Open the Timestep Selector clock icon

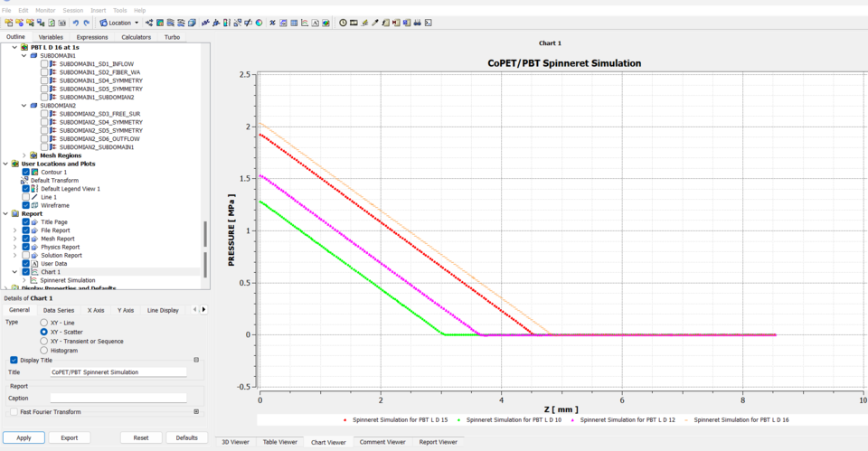click(x=343, y=23)
